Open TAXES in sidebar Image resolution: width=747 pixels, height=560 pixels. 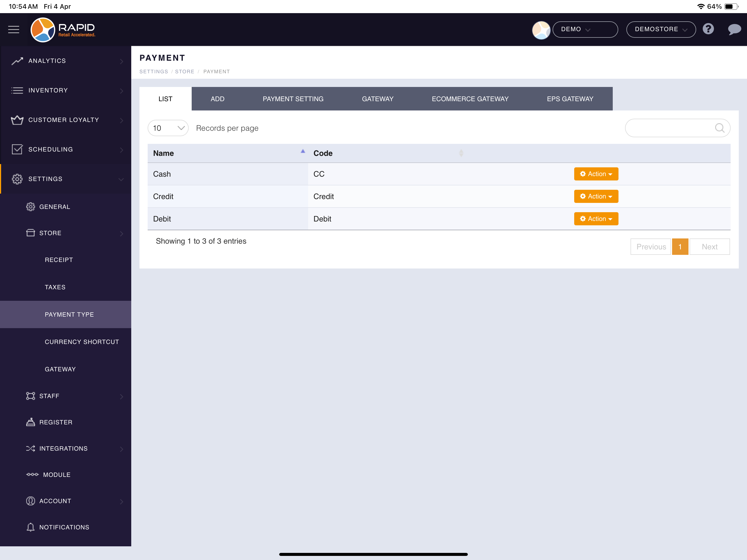[x=66, y=287]
